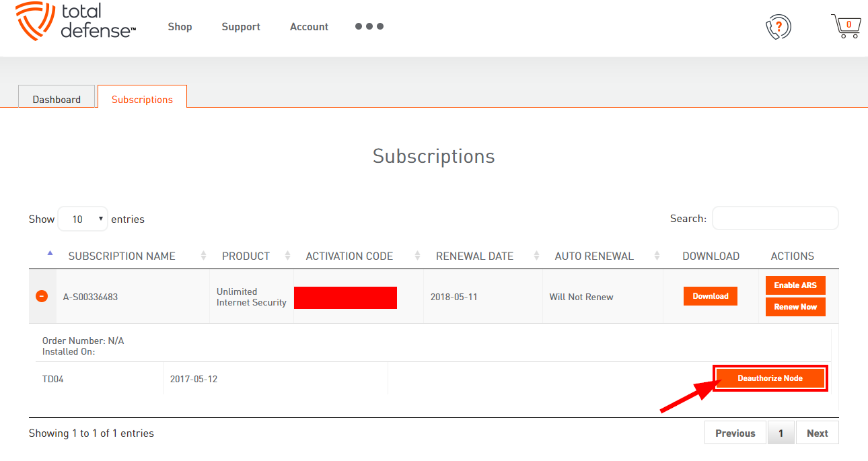Screen dimensions: 868x461
Task: Sort by the first column arrow
Action: (x=50, y=254)
